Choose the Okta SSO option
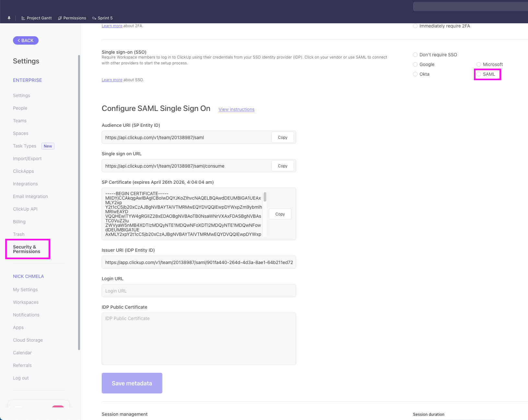 (x=415, y=74)
